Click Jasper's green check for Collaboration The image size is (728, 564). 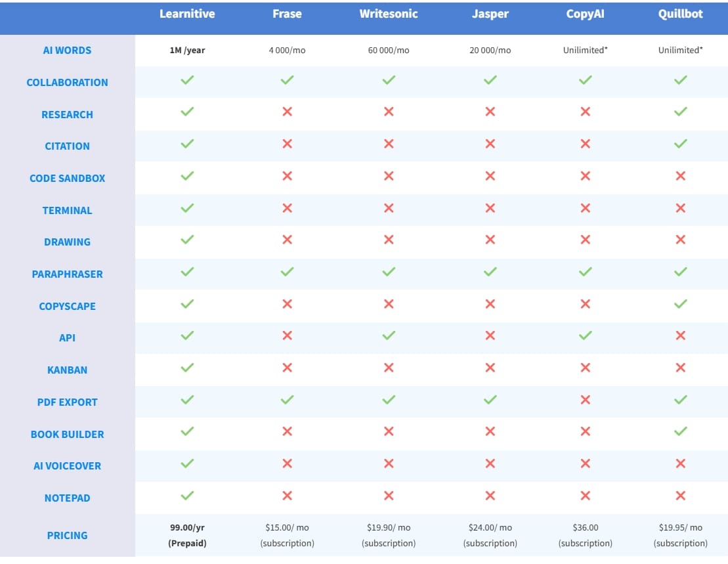[x=490, y=80]
